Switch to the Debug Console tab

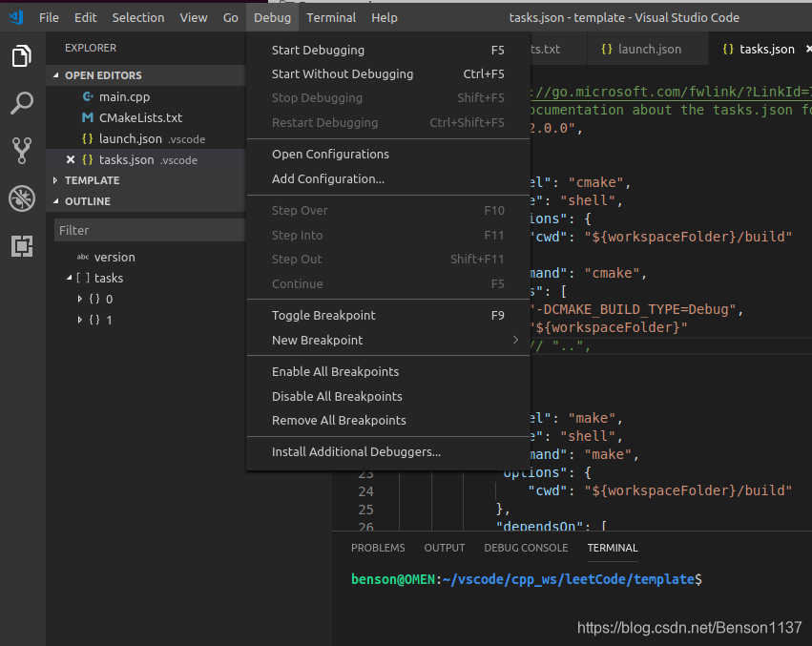[x=526, y=548]
